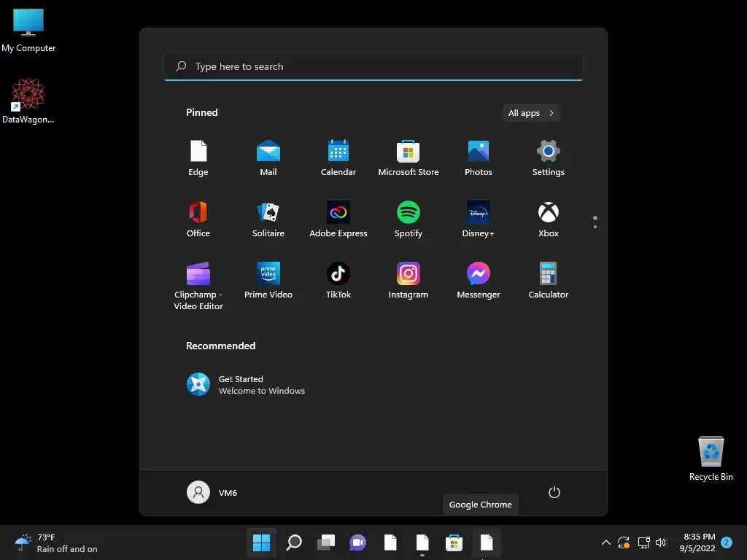Open the Xbox app
The height and width of the screenshot is (560, 747).
(549, 219)
